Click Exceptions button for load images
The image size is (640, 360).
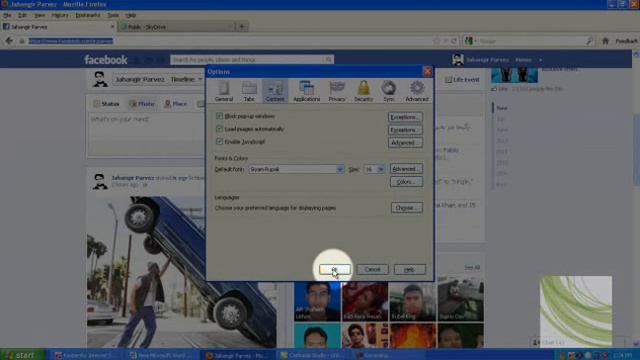coord(405,130)
